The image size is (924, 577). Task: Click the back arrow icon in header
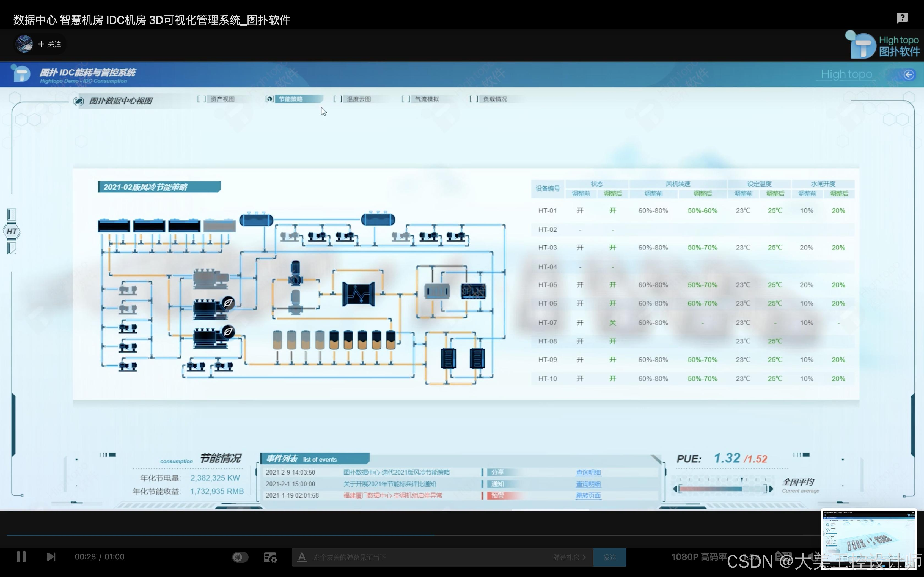point(909,74)
